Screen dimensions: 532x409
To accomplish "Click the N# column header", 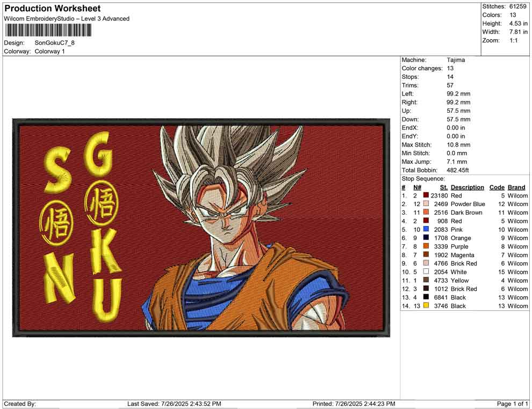I will point(417,187).
